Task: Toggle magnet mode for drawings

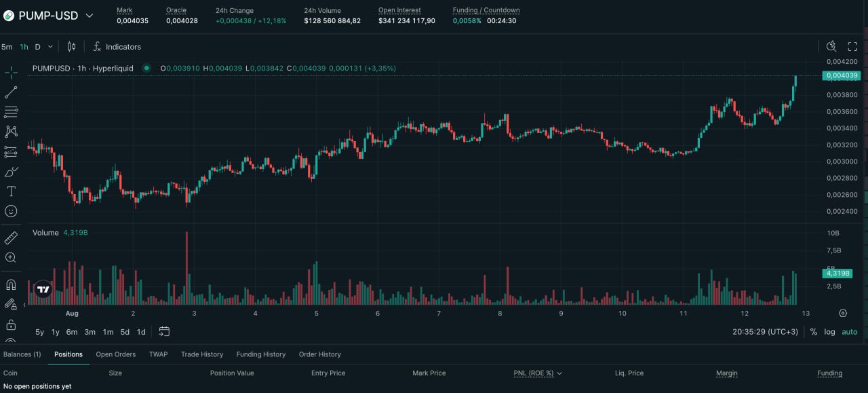Action: (x=11, y=284)
